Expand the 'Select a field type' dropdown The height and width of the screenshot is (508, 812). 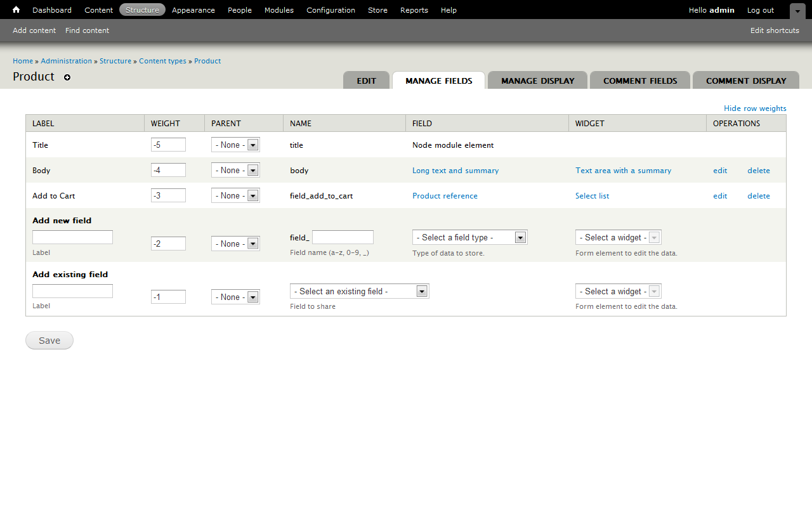tap(469, 238)
